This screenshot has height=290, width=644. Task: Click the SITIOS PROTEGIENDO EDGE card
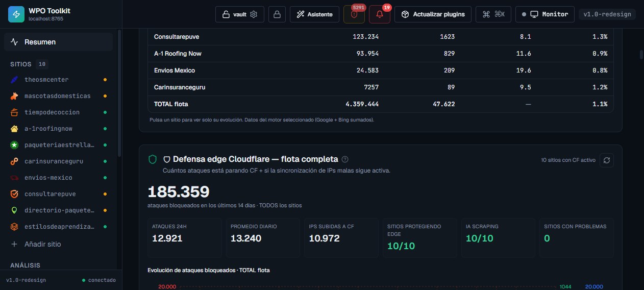click(x=420, y=238)
